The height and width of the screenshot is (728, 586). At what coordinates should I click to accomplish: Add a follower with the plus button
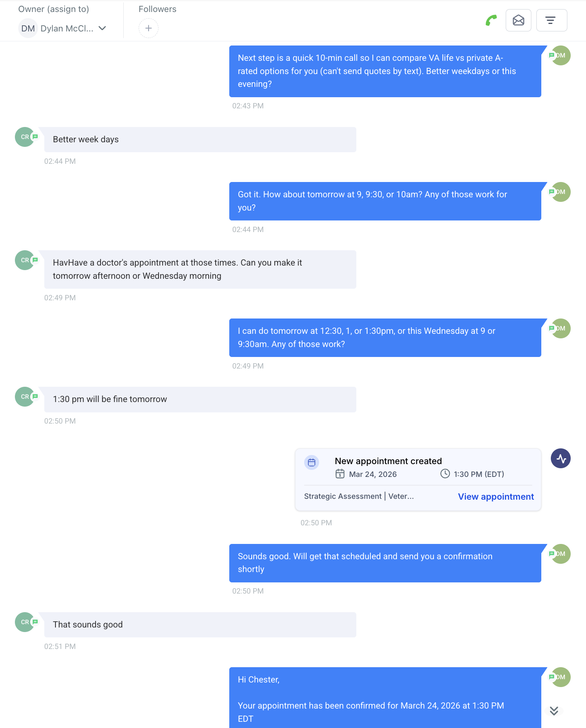pyautogui.click(x=149, y=28)
